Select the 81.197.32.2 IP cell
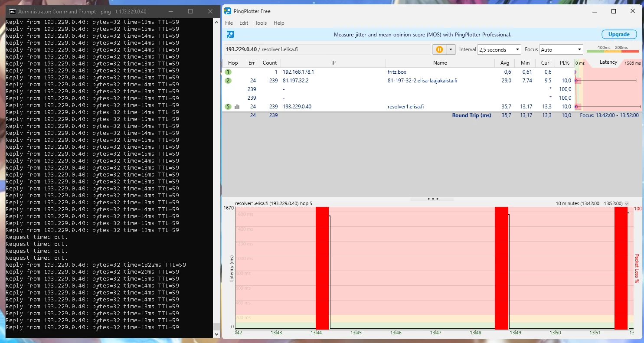644x343 pixels. [295, 81]
